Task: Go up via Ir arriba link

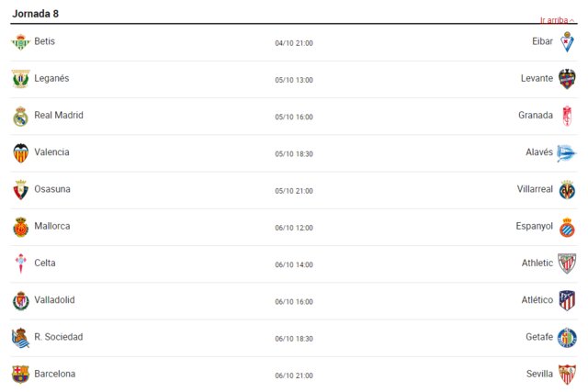Action: pos(554,20)
